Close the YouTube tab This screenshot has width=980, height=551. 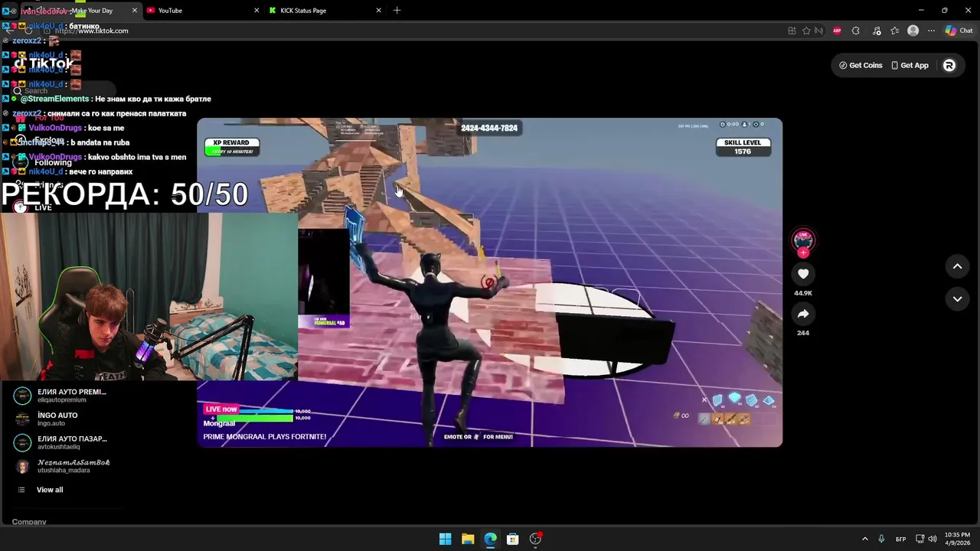[x=256, y=11]
